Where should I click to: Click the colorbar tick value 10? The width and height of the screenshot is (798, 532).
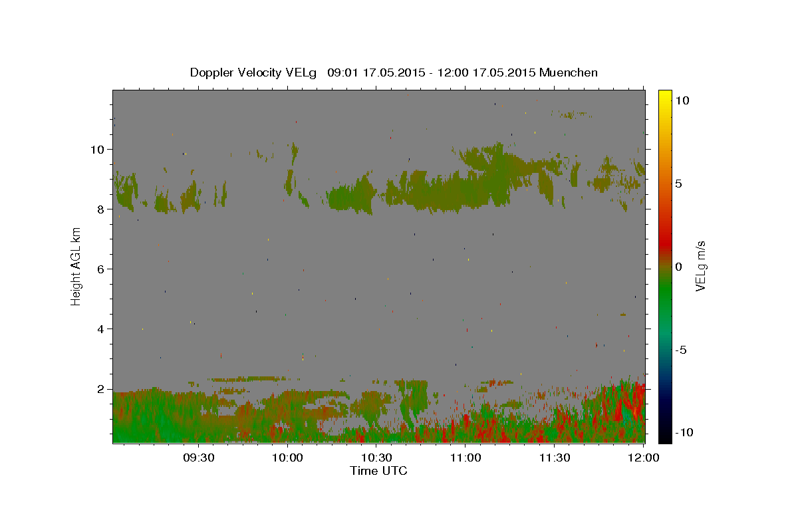point(682,100)
